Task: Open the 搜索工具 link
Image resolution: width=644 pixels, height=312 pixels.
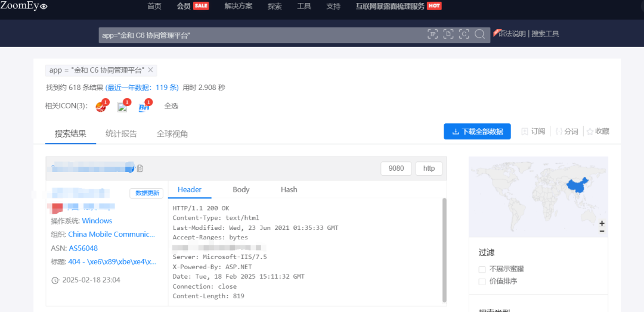Action: (546, 34)
